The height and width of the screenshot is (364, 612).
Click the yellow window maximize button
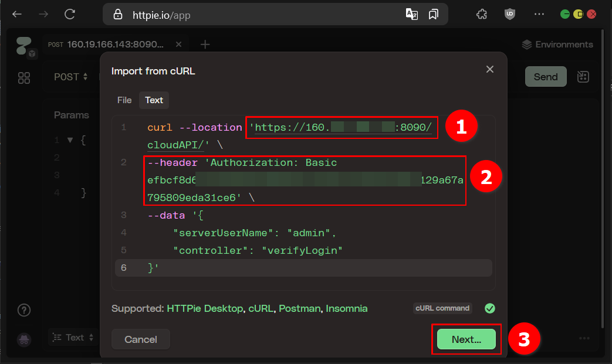[x=579, y=15]
